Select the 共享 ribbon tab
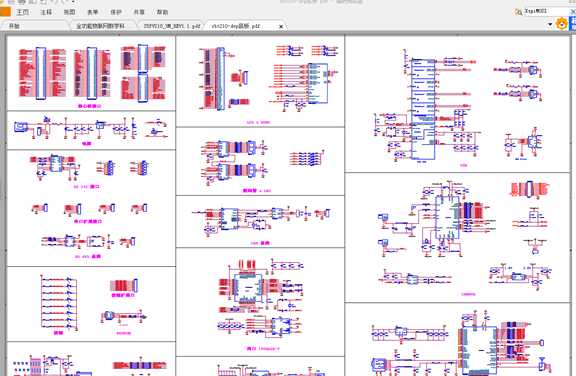This screenshot has height=376, width=576. (139, 12)
